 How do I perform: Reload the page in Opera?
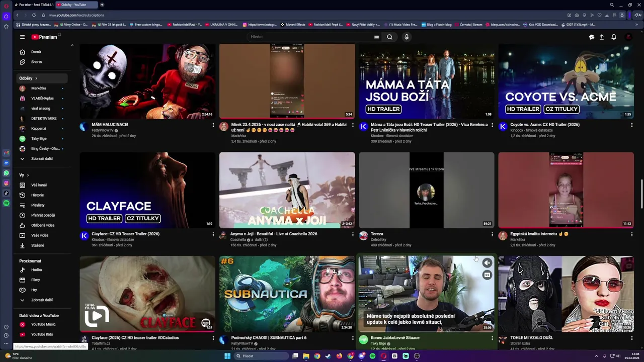point(34,15)
